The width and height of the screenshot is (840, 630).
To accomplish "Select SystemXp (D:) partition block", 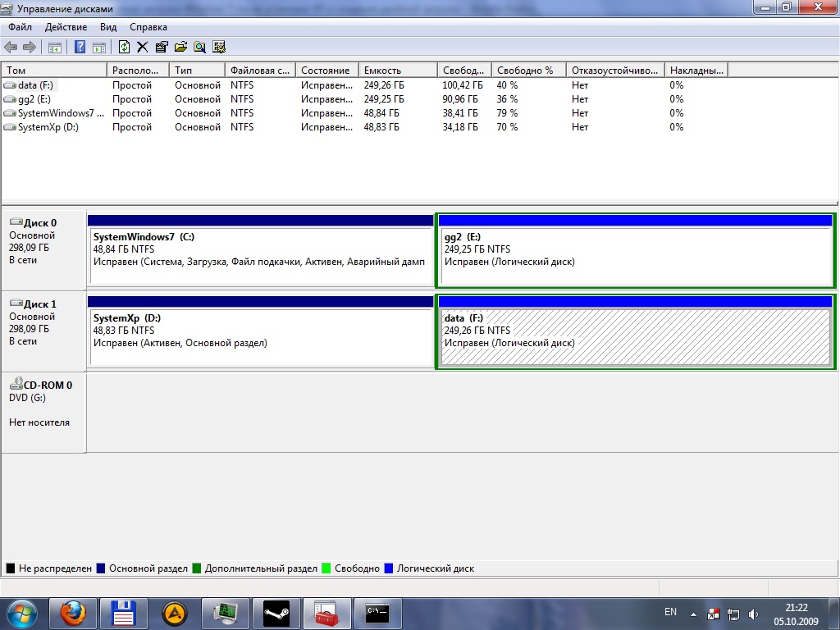I will coord(260,331).
